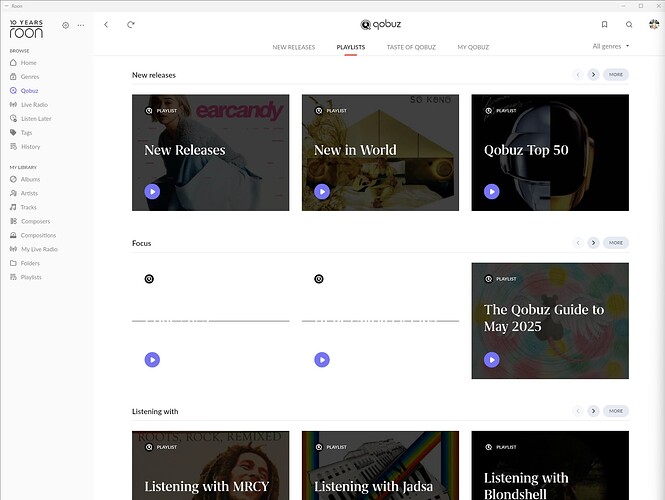This screenshot has height=500, width=665.
Task: Open Listen Later in the sidebar
Action: pyautogui.click(x=31, y=119)
